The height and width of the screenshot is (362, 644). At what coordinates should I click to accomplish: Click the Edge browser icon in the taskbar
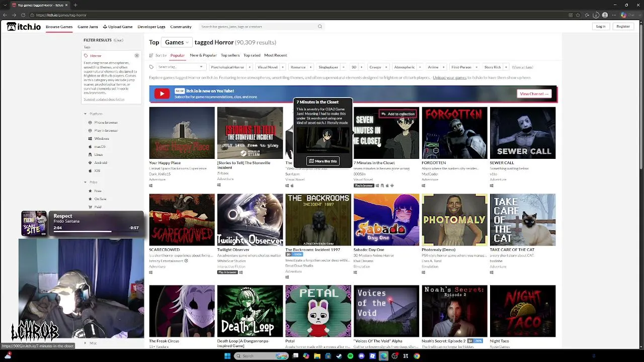coord(383,356)
